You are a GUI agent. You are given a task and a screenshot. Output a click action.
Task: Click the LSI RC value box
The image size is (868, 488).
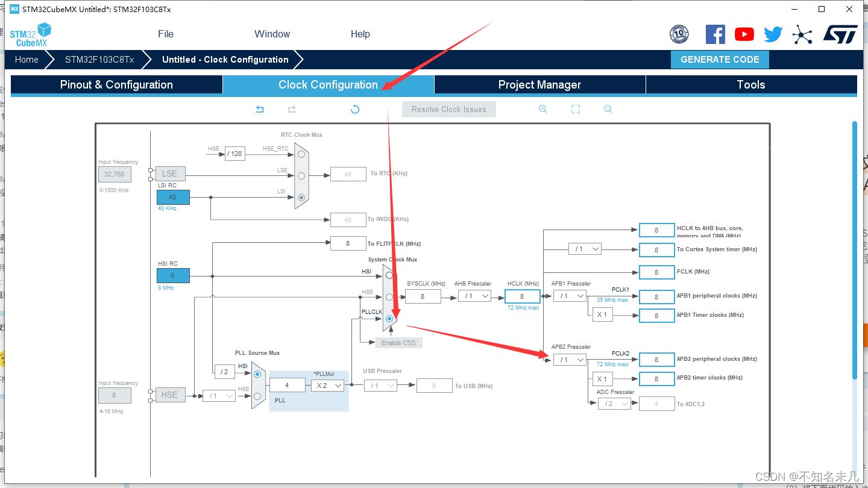(173, 197)
